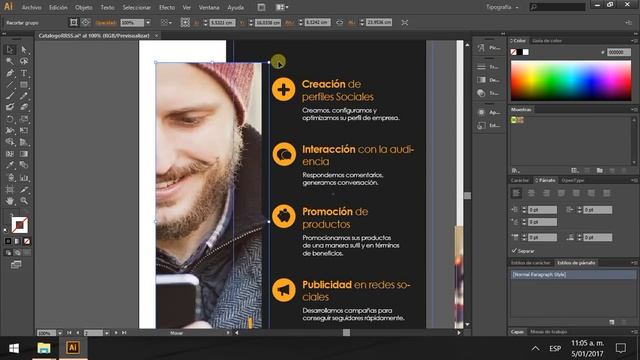Switch to the OpenType tab

click(x=573, y=180)
